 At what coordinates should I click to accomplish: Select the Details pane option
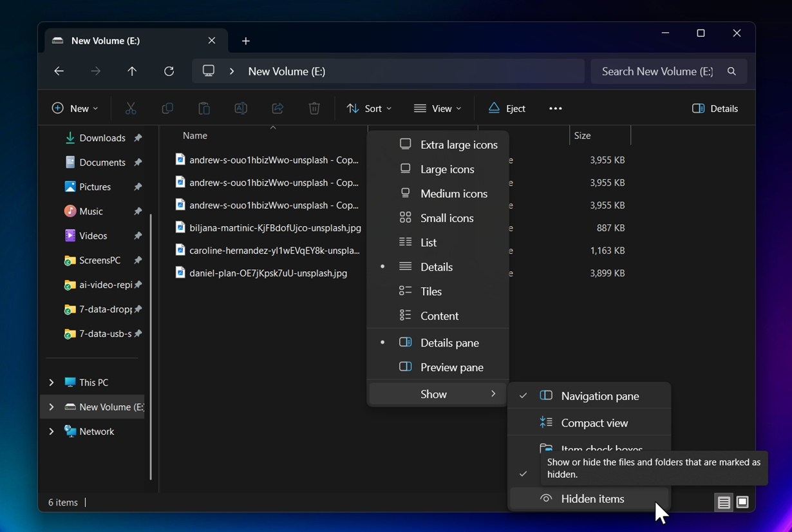pos(449,343)
